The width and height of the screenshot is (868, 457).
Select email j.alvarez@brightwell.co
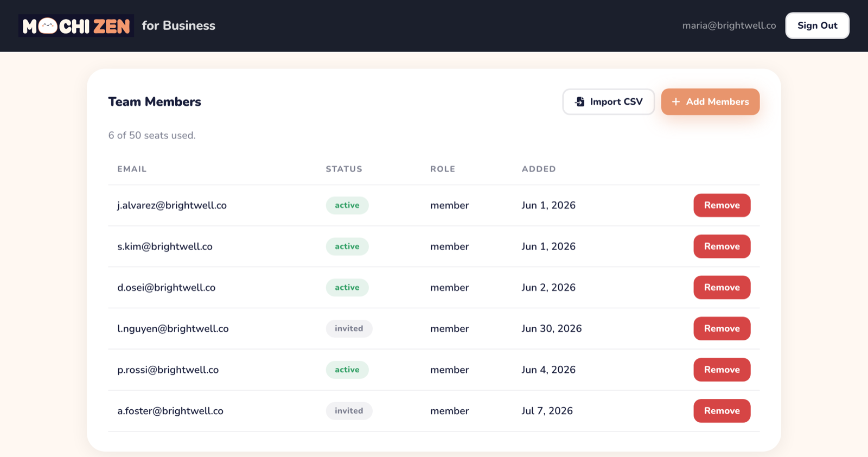click(x=172, y=205)
